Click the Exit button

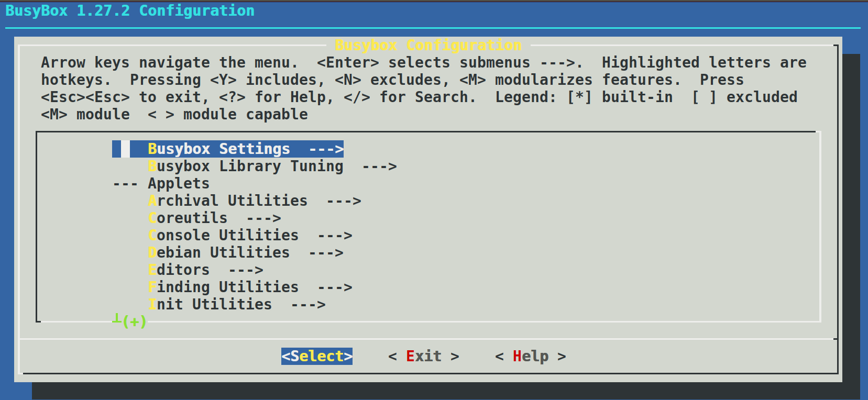424,357
